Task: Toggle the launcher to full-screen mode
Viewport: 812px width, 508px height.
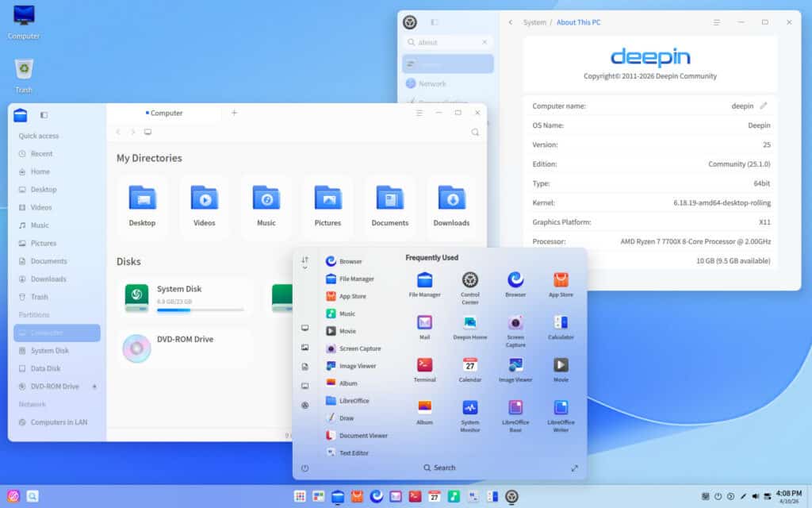Action: pyautogui.click(x=574, y=468)
